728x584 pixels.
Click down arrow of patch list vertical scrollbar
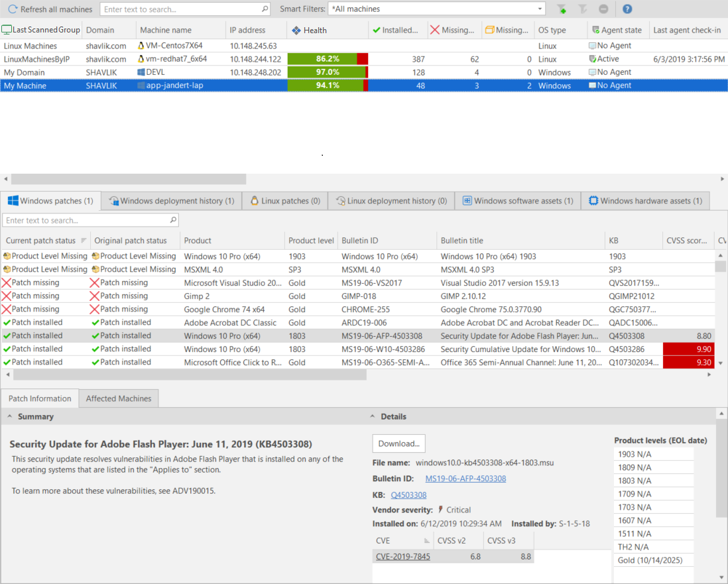pyautogui.click(x=721, y=363)
